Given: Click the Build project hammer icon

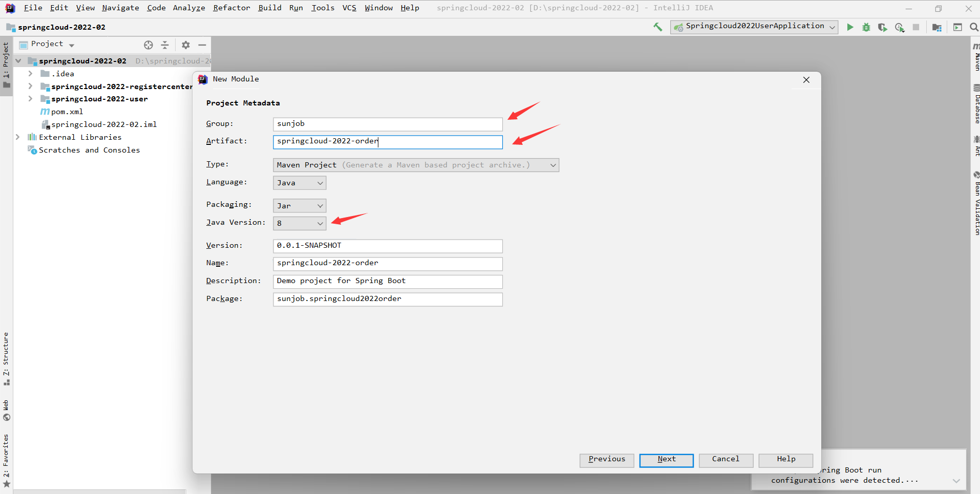Looking at the screenshot, I should (x=658, y=27).
